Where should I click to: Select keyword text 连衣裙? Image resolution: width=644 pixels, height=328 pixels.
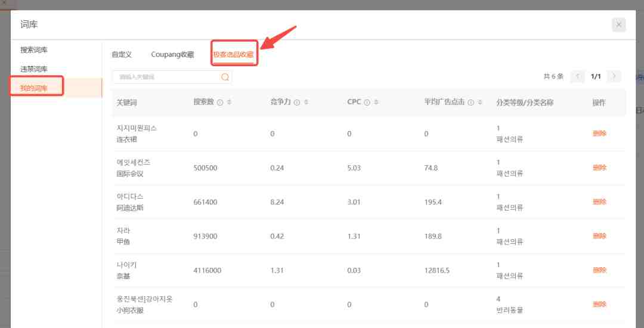coord(126,140)
